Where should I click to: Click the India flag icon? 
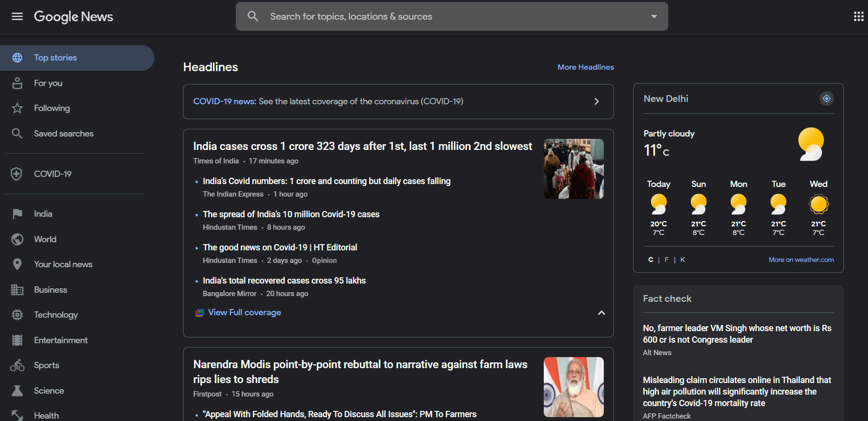[x=17, y=214]
